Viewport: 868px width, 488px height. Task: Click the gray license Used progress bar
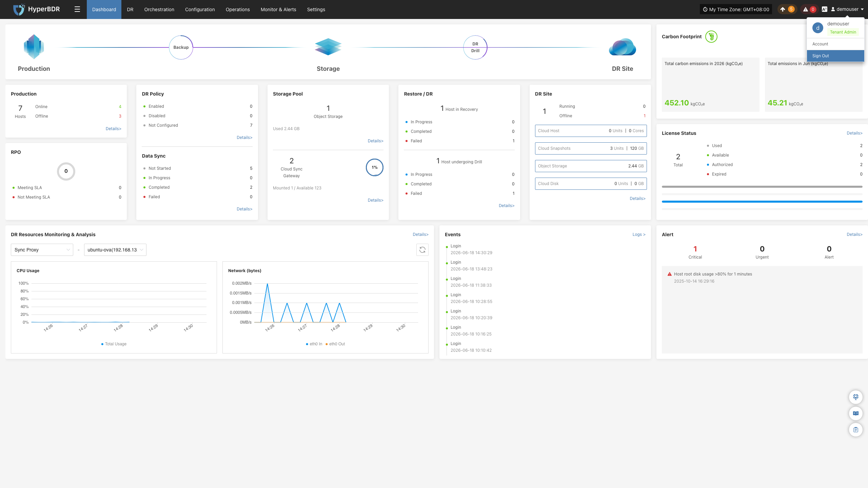[762, 187]
